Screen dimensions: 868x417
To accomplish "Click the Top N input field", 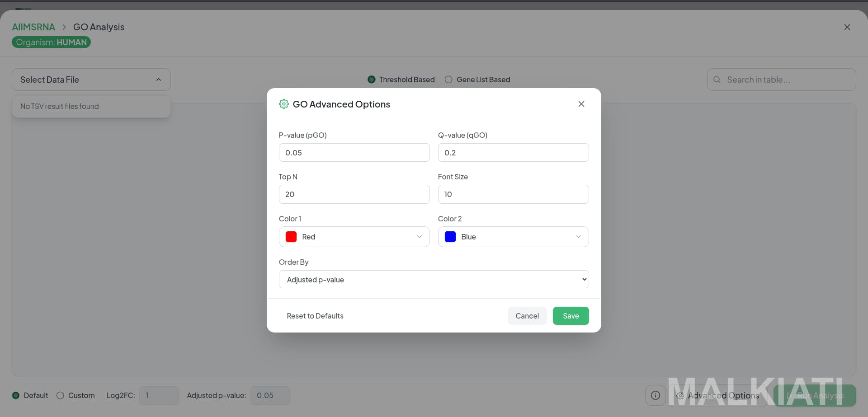I will coord(354,194).
